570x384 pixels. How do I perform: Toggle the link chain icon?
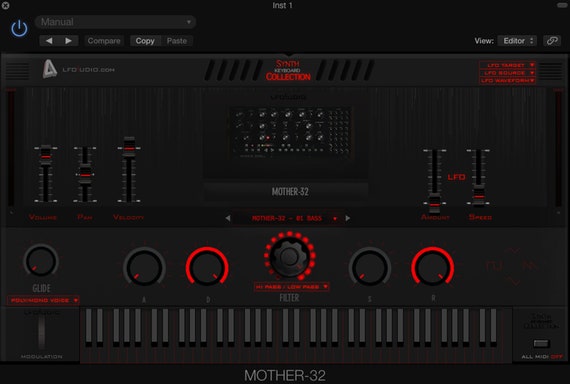(552, 41)
